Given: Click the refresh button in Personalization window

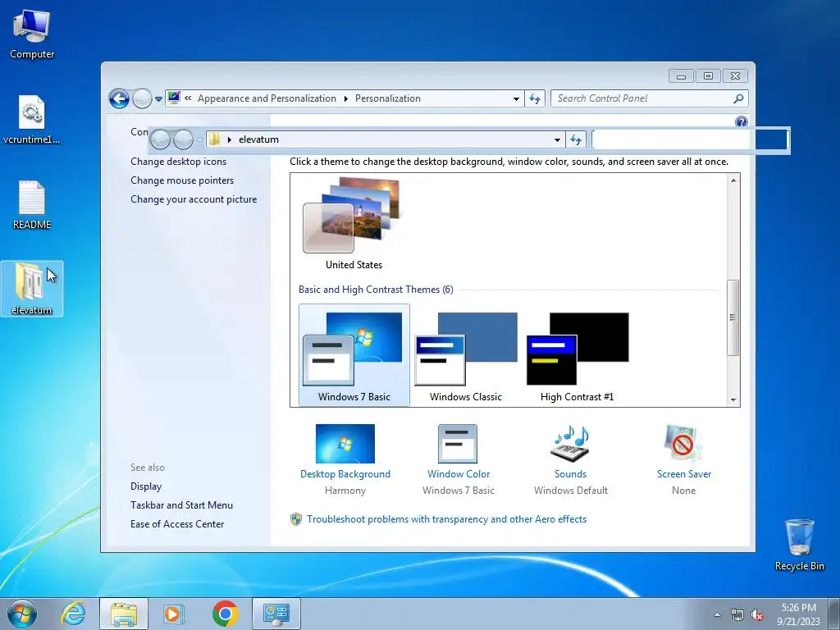Looking at the screenshot, I should 535,98.
